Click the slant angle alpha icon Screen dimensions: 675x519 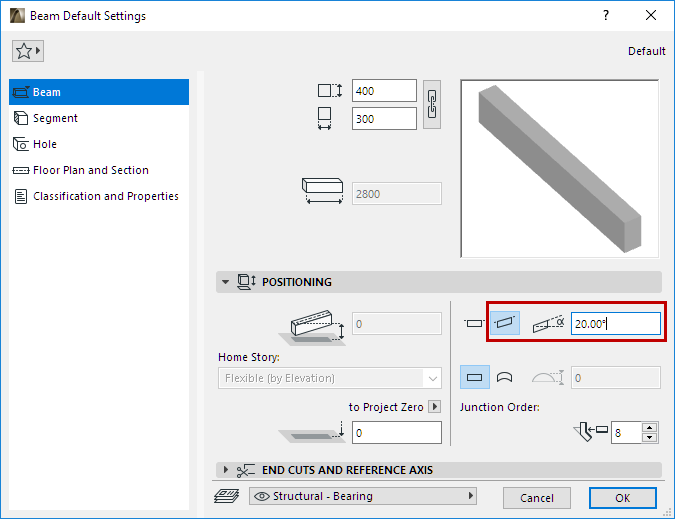point(548,324)
